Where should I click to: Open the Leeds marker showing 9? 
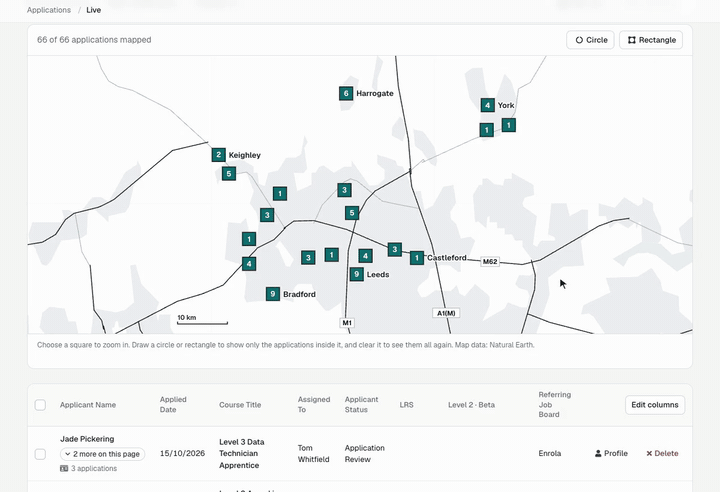coord(356,274)
